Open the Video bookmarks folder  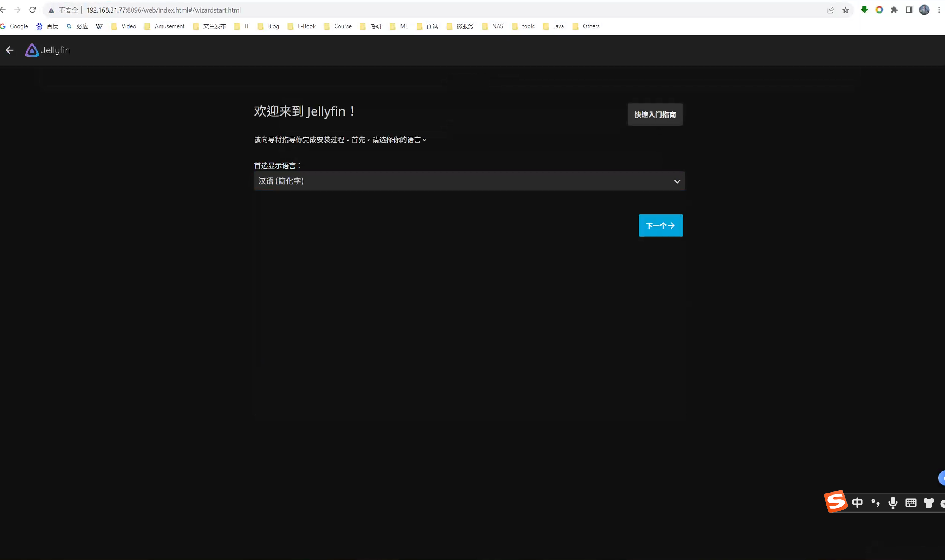point(124,26)
